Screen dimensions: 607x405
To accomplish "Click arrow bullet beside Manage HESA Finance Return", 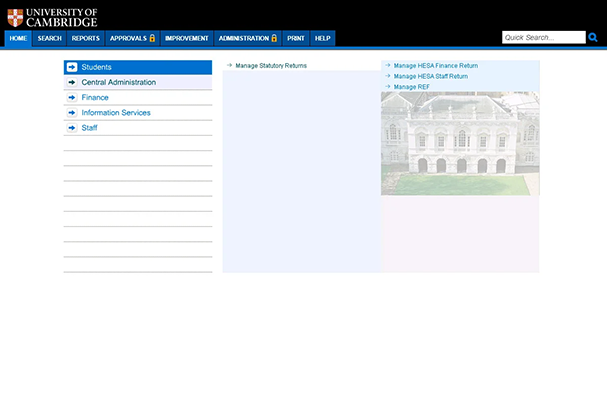I will pos(388,65).
